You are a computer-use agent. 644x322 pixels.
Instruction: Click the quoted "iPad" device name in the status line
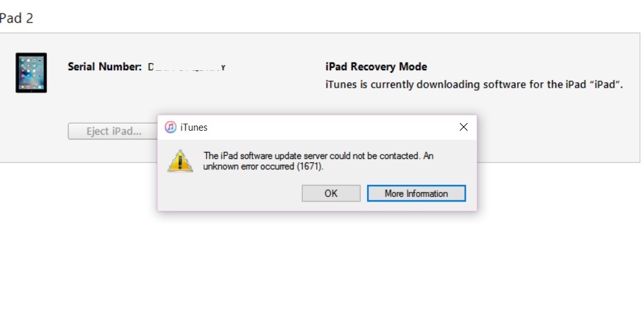click(x=607, y=85)
